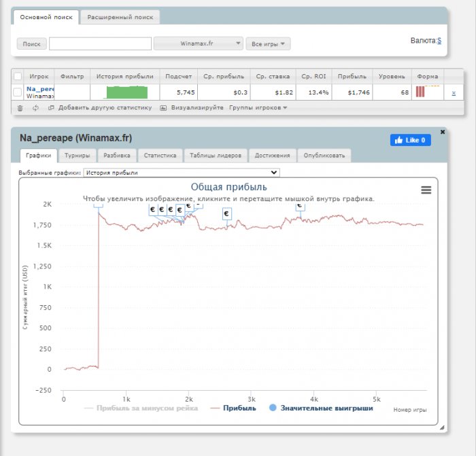Switch to Основной поиск tab

46,17
